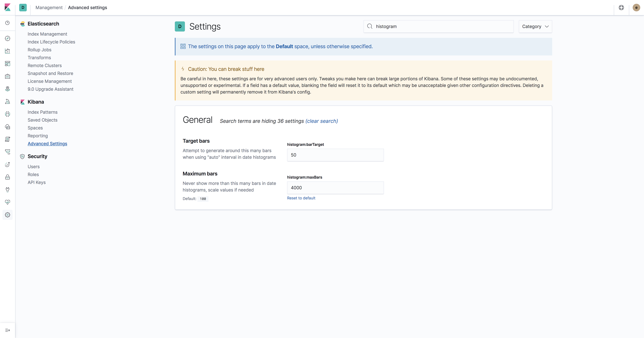
Task: Click the D space avatar next to Settings
Action: click(x=180, y=26)
